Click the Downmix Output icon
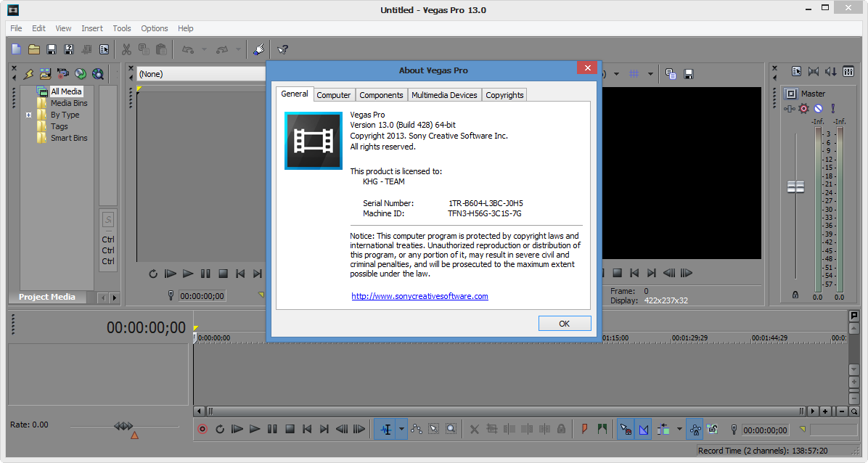868x463 pixels. click(x=813, y=71)
